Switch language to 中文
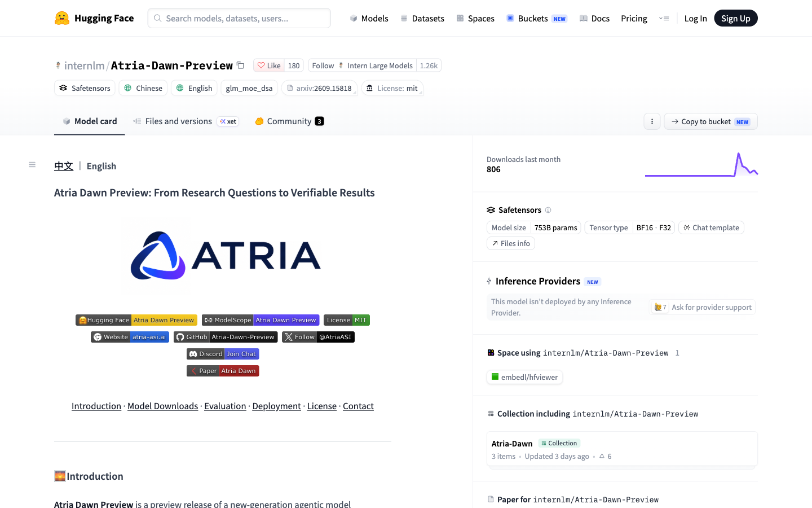The image size is (812, 508). click(x=64, y=166)
